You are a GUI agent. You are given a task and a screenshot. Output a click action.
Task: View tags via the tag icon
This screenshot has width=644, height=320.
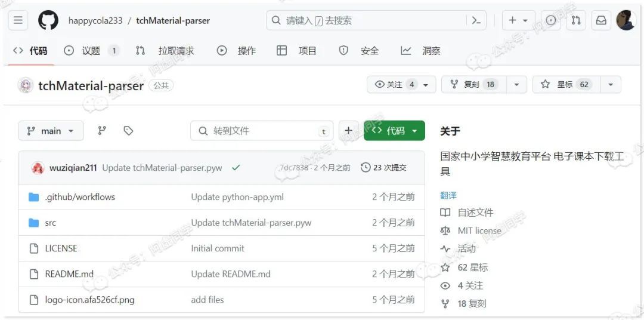point(128,131)
